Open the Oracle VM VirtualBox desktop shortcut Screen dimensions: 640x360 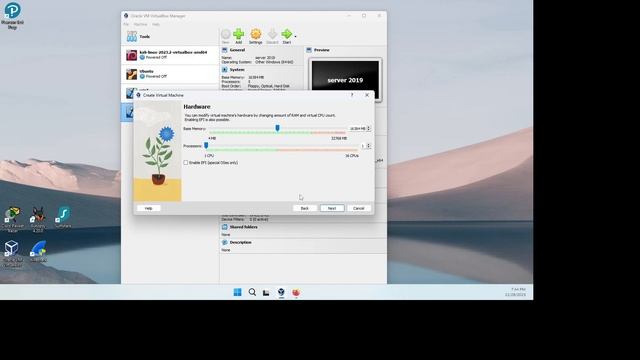click(12, 253)
